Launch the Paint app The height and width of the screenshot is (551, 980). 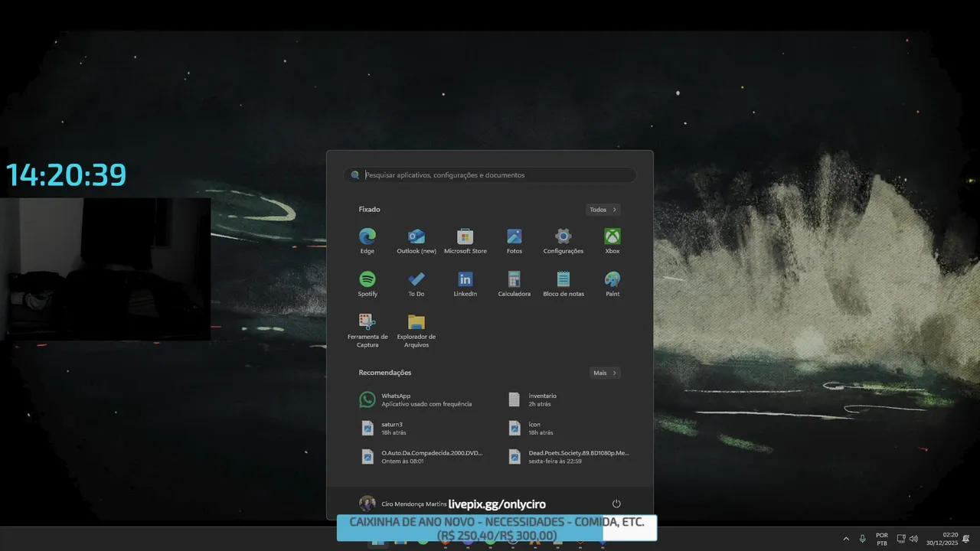(612, 284)
